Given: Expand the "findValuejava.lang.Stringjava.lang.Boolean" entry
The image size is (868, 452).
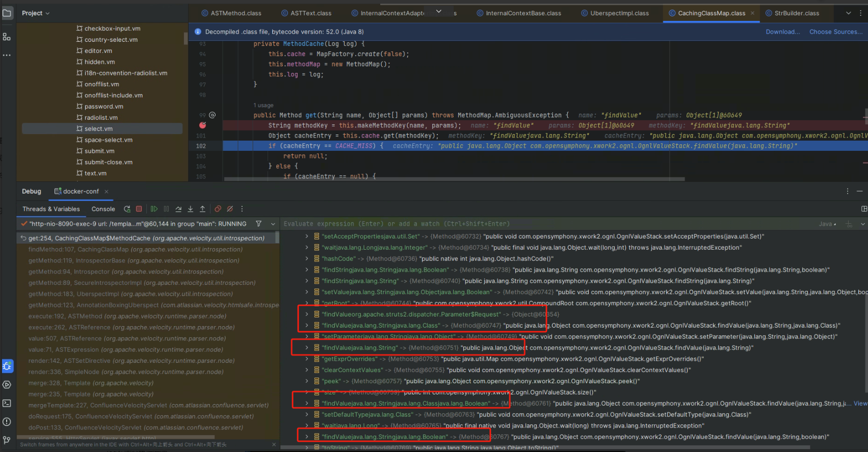Looking at the screenshot, I should 307,437.
